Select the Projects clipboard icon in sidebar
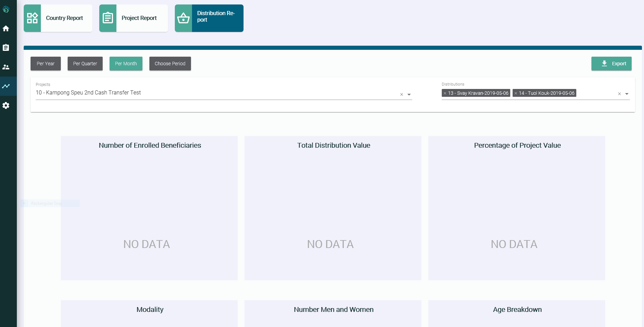 [x=6, y=47]
